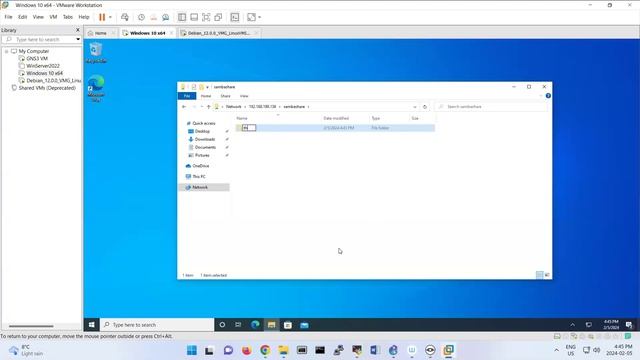Select Quick access in navigation pane
The height and width of the screenshot is (360, 640).
[x=203, y=123]
